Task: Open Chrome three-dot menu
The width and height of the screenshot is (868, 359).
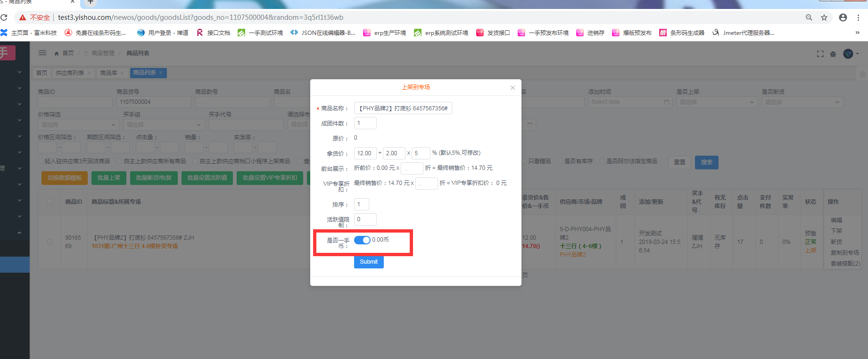Action: tap(858, 17)
